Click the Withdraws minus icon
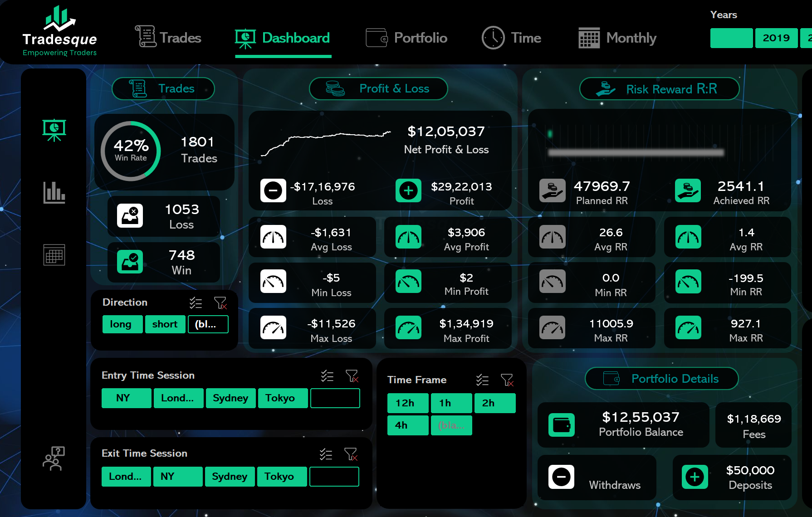 tap(561, 477)
